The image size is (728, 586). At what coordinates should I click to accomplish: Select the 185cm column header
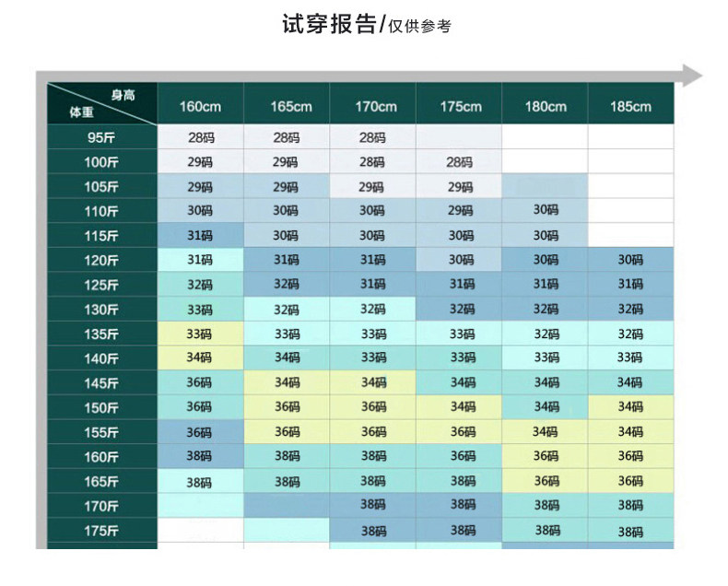pyautogui.click(x=631, y=103)
